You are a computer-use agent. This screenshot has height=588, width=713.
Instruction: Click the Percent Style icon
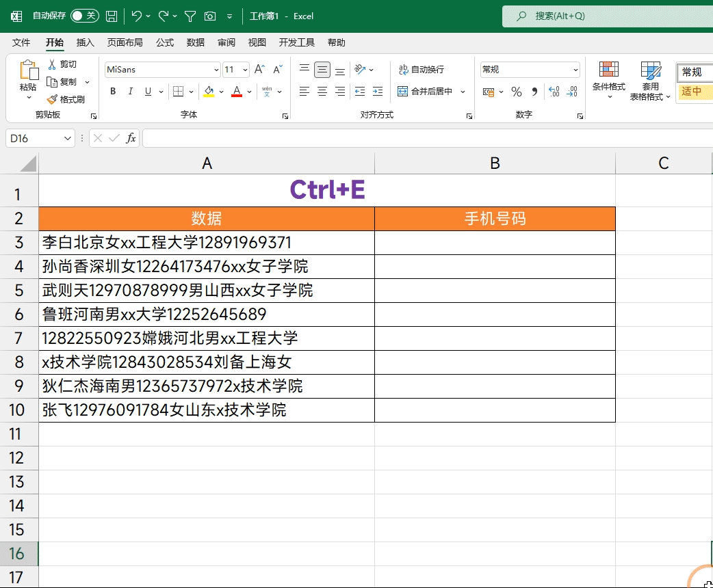point(516,92)
